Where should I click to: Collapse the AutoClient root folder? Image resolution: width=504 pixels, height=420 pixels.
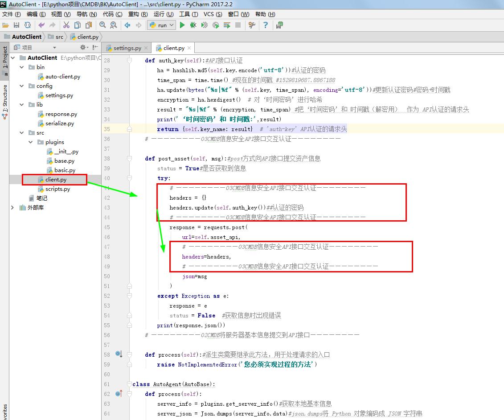13,58
